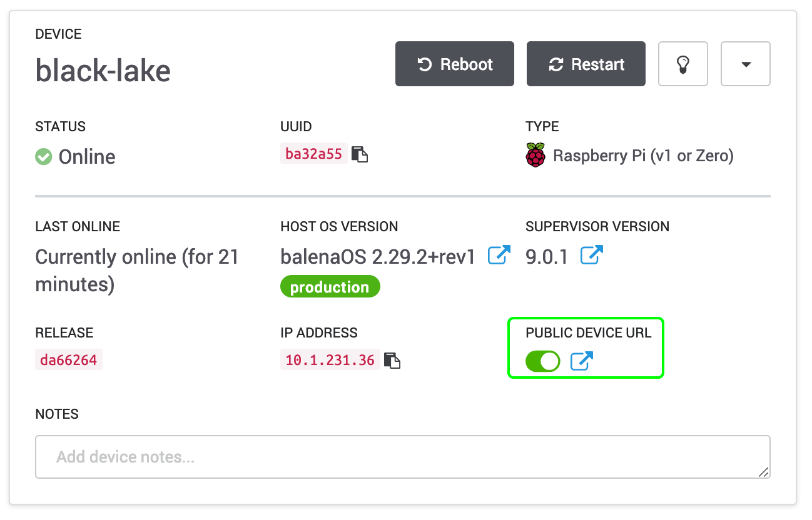The width and height of the screenshot is (812, 520).
Task: Copy the IP address using the clipboard icon
Action: (x=392, y=361)
